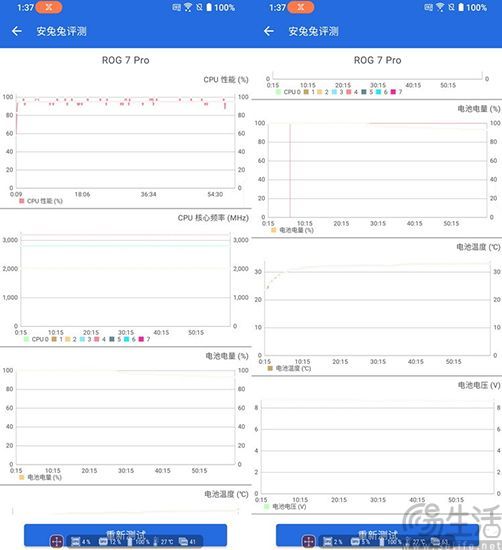
Task: Tap the CPU usage 2% overlay icon
Action: click(328, 542)
